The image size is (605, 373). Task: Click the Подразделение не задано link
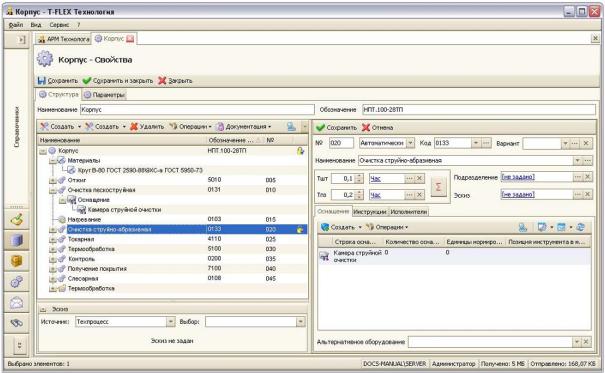(518, 177)
